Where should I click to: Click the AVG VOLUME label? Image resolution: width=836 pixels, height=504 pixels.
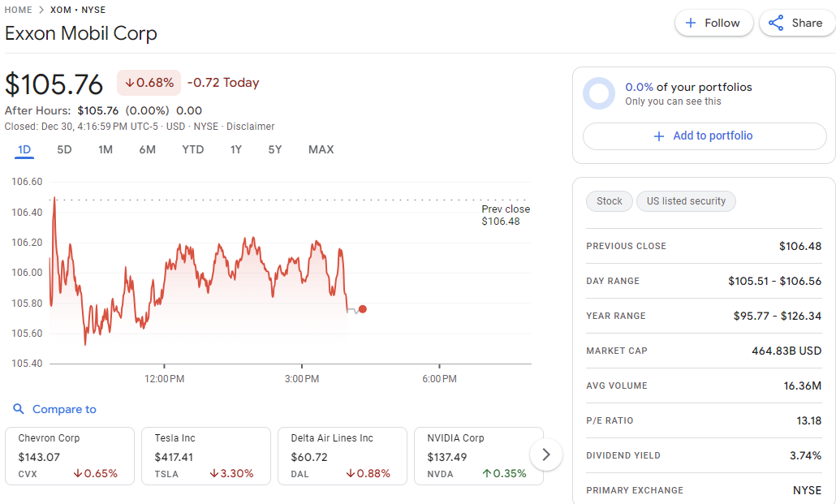(x=617, y=386)
